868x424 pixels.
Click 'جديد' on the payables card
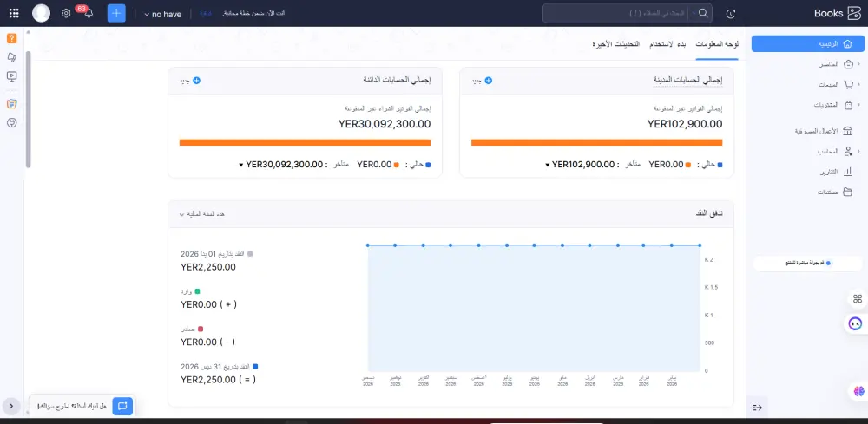point(190,81)
